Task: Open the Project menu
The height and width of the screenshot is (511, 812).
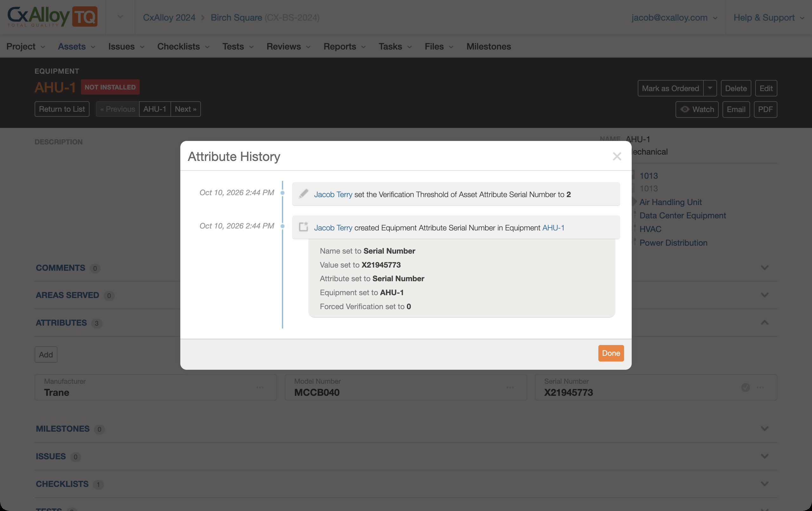Action: (x=26, y=47)
